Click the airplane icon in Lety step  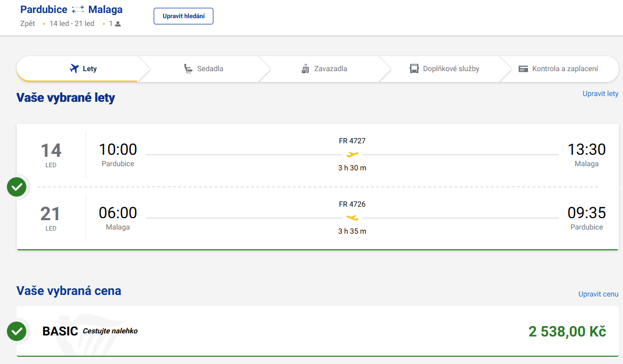coord(74,69)
